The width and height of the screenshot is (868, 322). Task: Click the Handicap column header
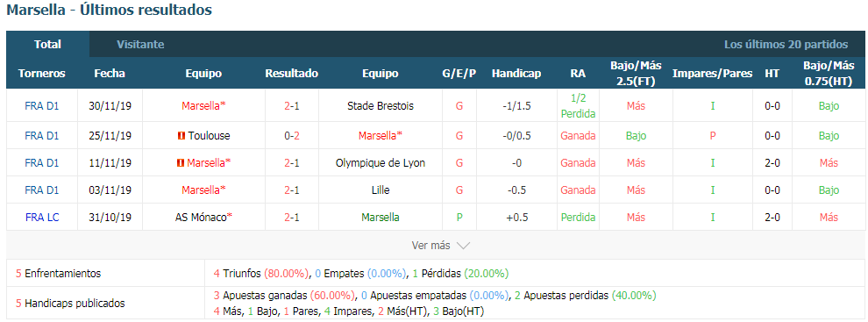click(516, 73)
